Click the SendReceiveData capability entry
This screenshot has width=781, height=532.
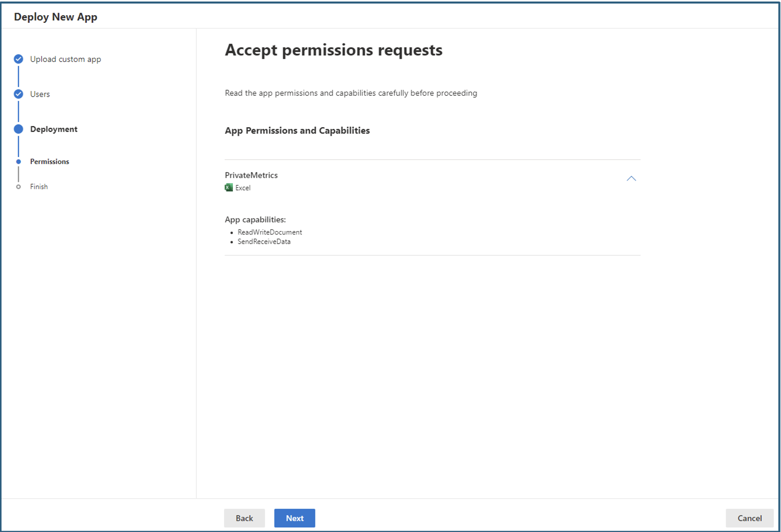coord(264,242)
